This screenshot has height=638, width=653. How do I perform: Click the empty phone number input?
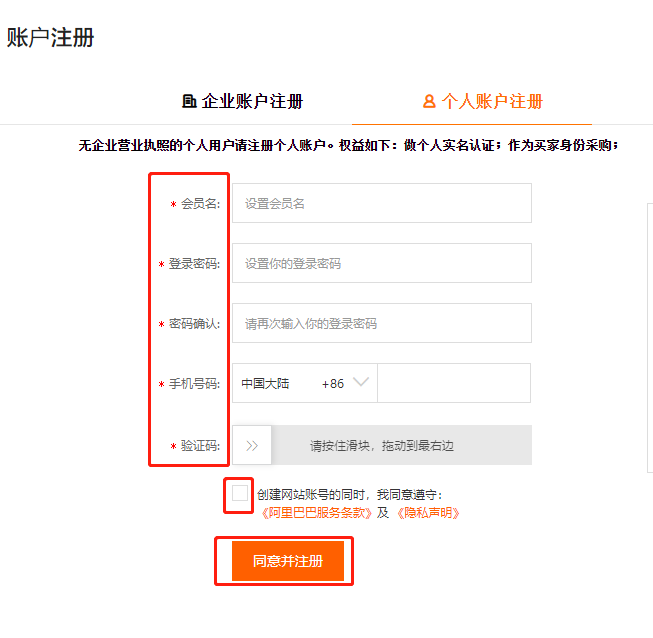coord(454,383)
